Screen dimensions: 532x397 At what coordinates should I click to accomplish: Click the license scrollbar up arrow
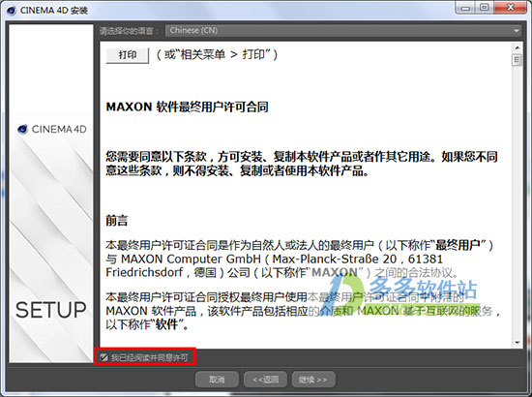pyautogui.click(x=517, y=47)
